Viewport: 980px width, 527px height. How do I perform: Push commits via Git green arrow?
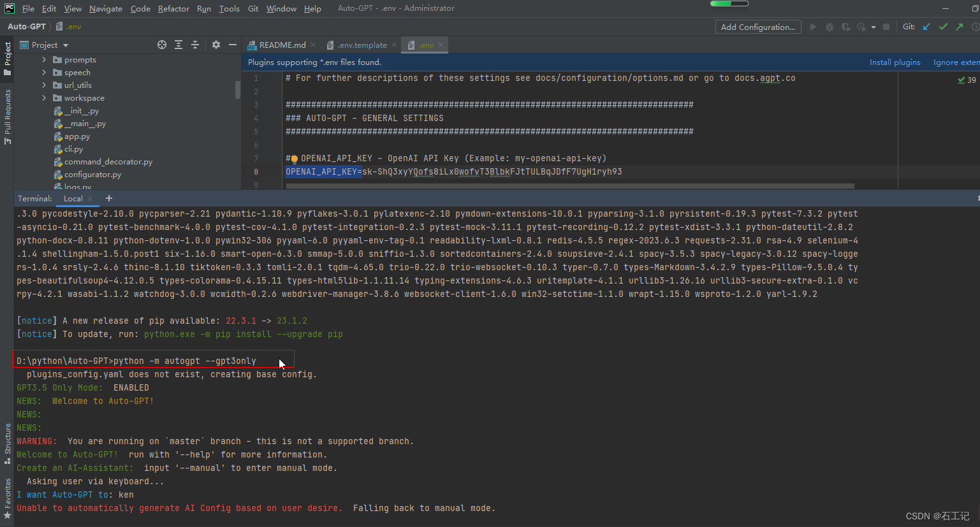coord(960,27)
